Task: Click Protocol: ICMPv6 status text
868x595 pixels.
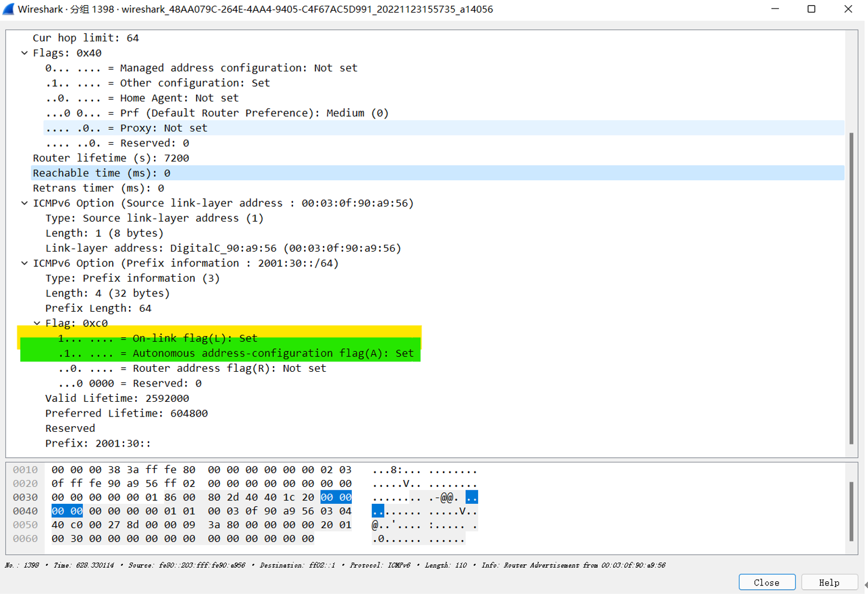Action: [380, 565]
